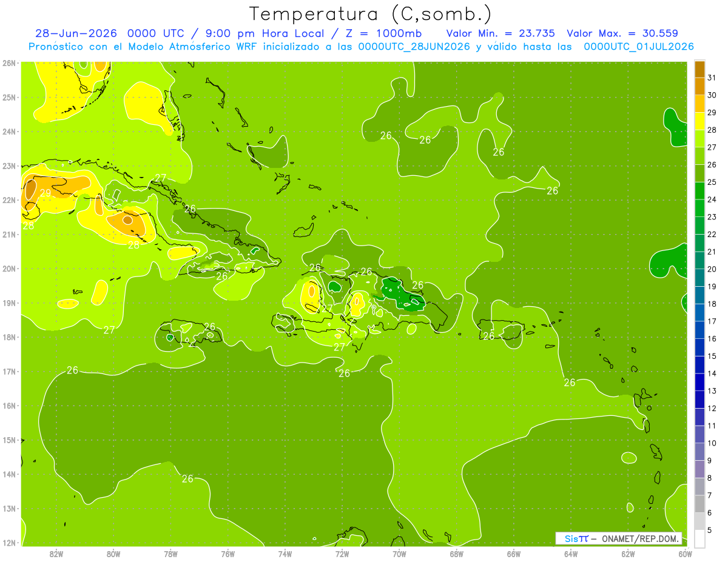Click the 26N latitude label
728x562 pixels.
click(8, 63)
